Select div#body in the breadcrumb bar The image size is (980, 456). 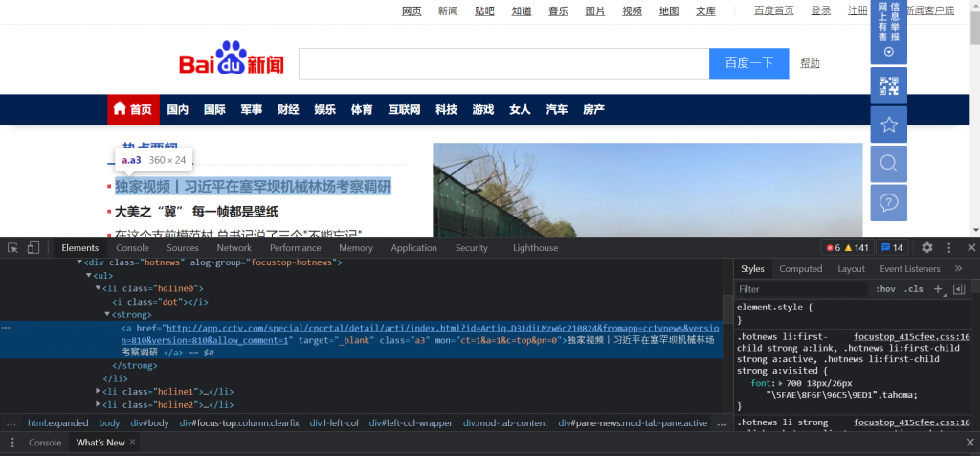pyautogui.click(x=149, y=423)
